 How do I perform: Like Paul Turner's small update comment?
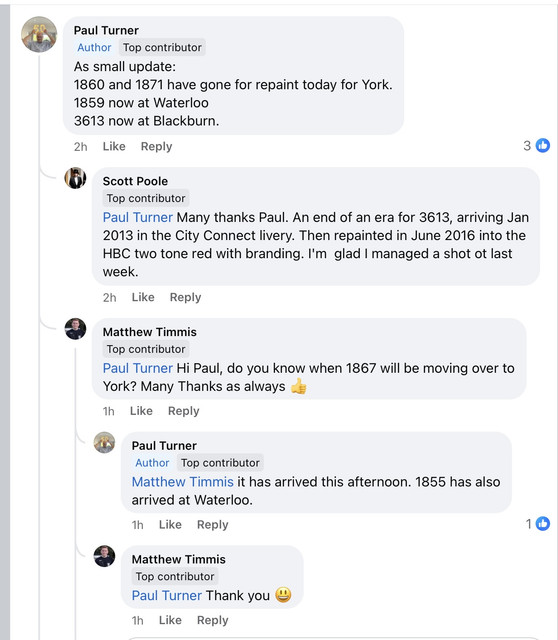point(114,146)
